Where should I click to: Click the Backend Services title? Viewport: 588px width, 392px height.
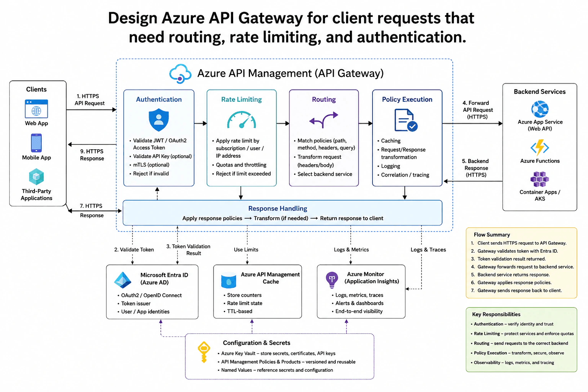point(540,92)
